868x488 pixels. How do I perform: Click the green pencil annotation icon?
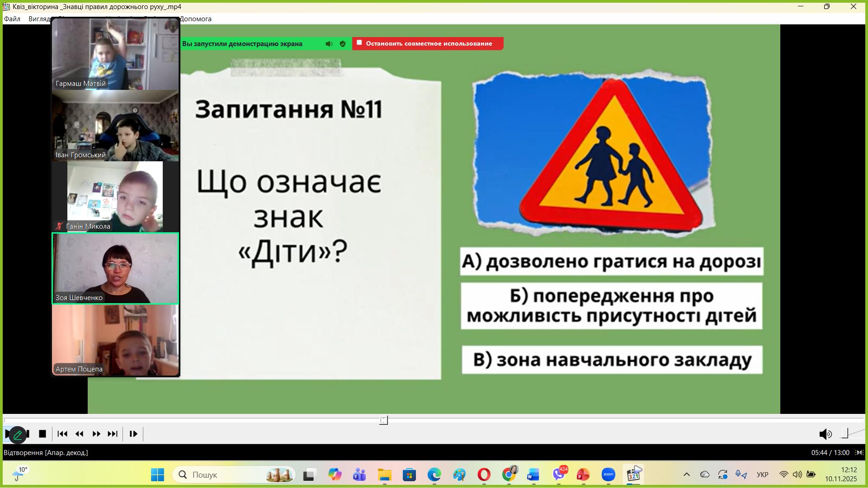tap(18, 435)
